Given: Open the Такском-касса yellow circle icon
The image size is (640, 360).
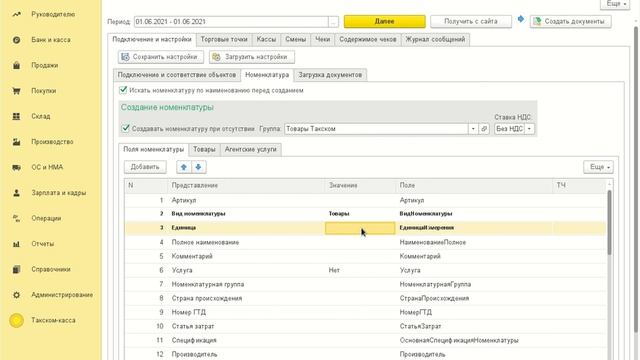Looking at the screenshot, I should (x=16, y=320).
